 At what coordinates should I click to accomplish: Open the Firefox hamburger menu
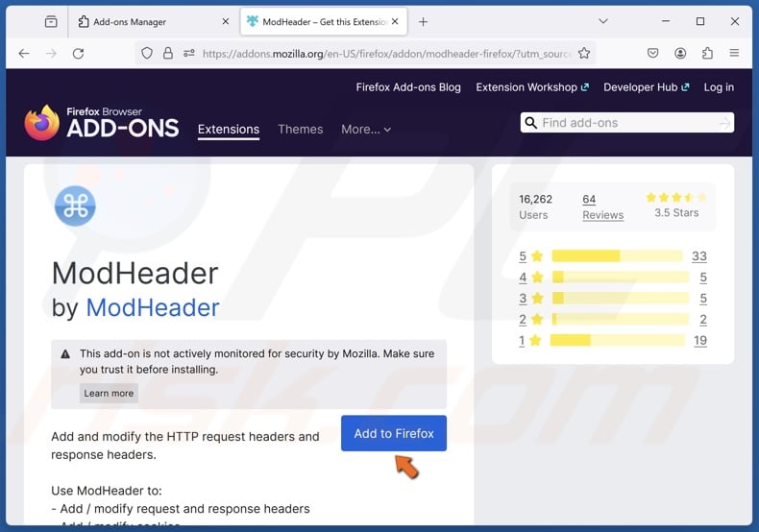coord(734,53)
